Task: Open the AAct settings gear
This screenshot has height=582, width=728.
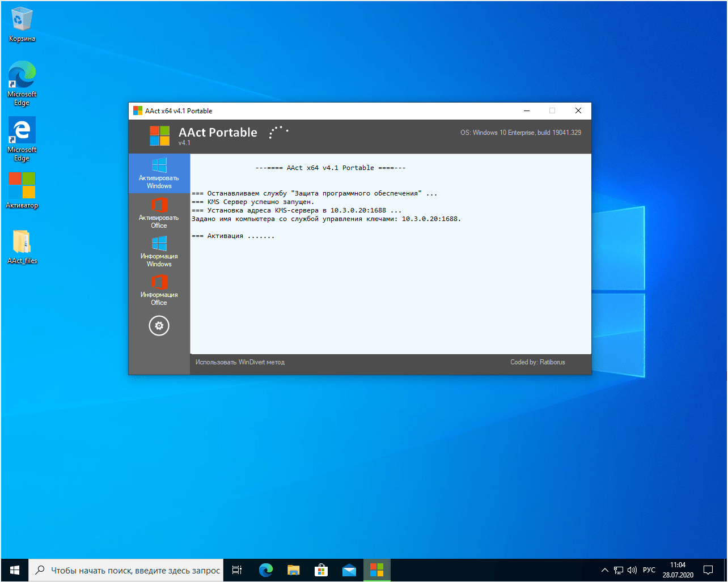Action: 159,325
